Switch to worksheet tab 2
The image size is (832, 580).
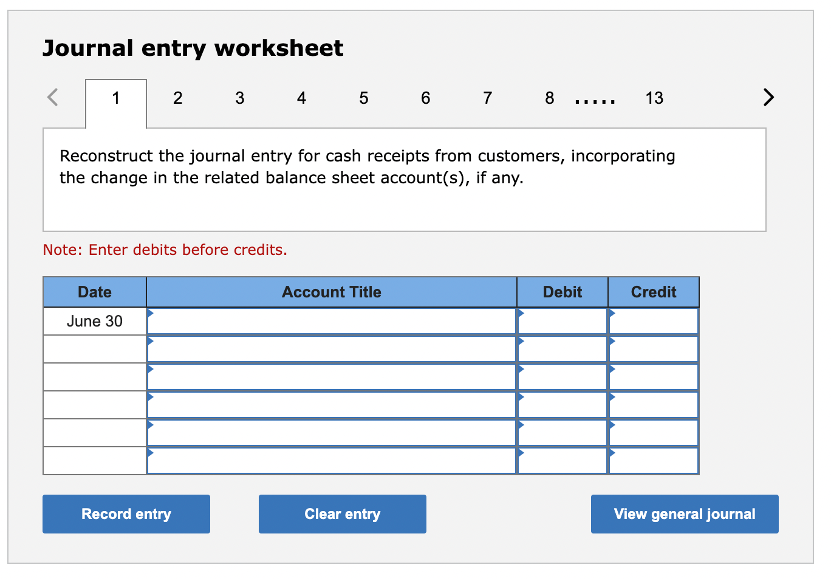tap(178, 98)
